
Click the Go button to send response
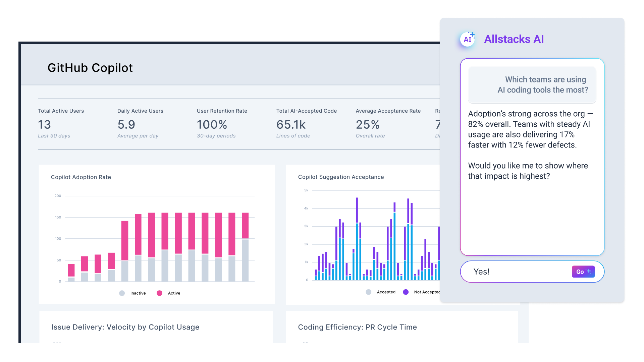pyautogui.click(x=583, y=271)
